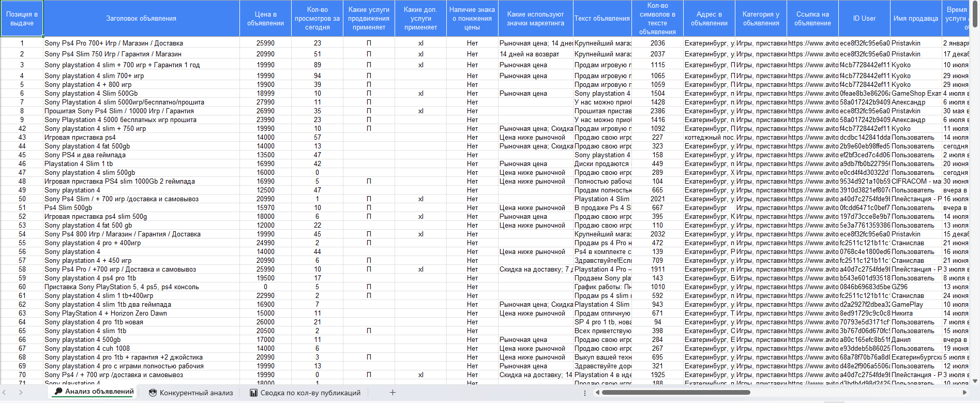Click the price cell 13500

coord(265,155)
